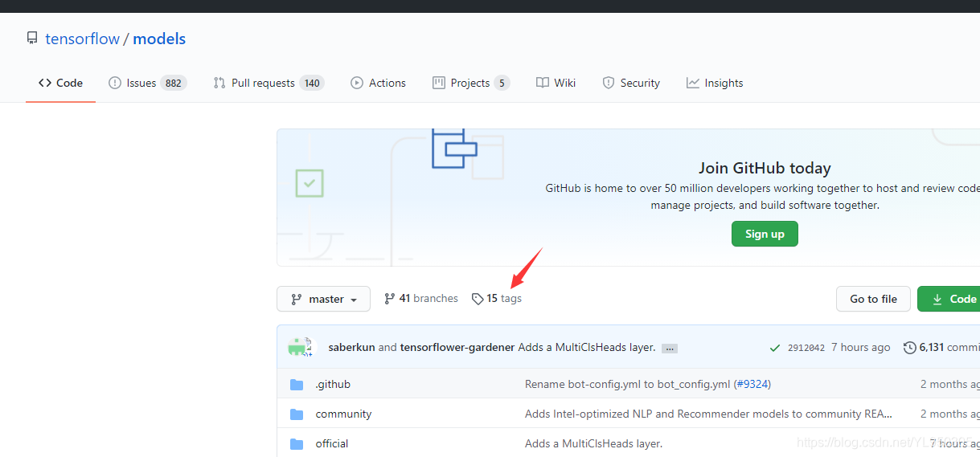Open commit hash 2912042
980x457 pixels.
coord(806,348)
